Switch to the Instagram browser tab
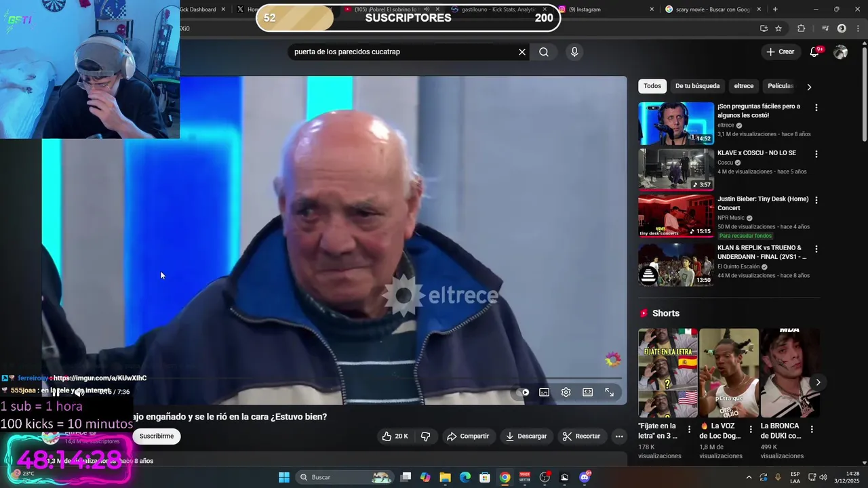Viewport: 868px width, 488px height. pos(605,9)
